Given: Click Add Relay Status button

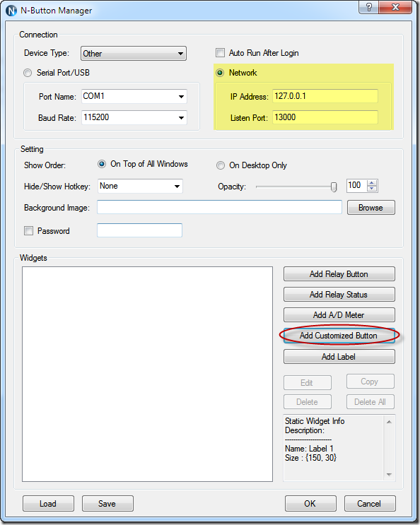Looking at the screenshot, I should pos(339,295).
